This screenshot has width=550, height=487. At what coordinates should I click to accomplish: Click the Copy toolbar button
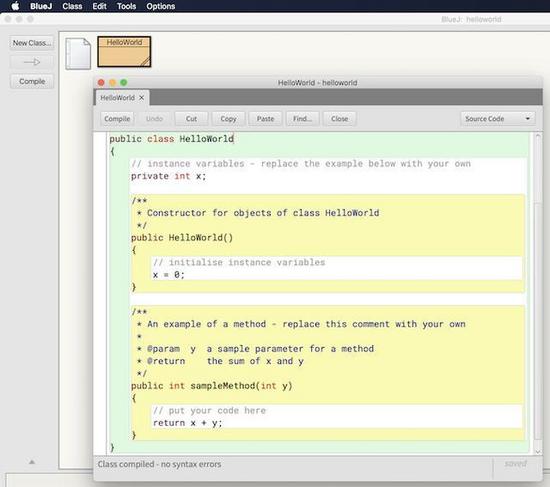(x=228, y=119)
